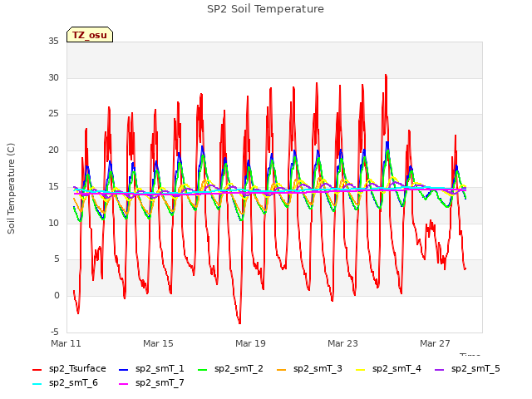
Task: Click the cyan sp2_smT_6 legend swatch
Action: coord(37,384)
